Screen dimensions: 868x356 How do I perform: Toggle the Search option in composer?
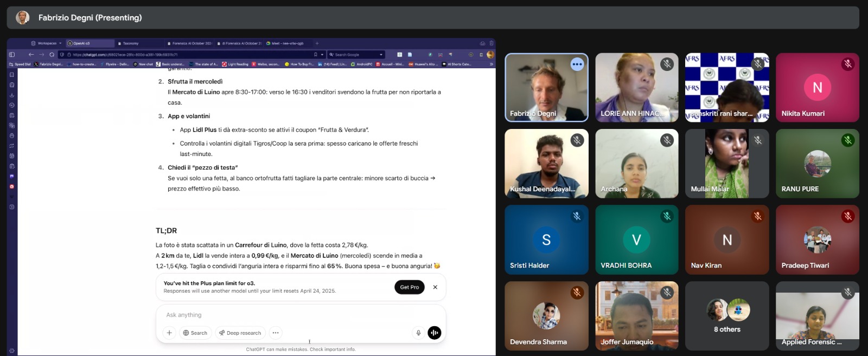[195, 333]
